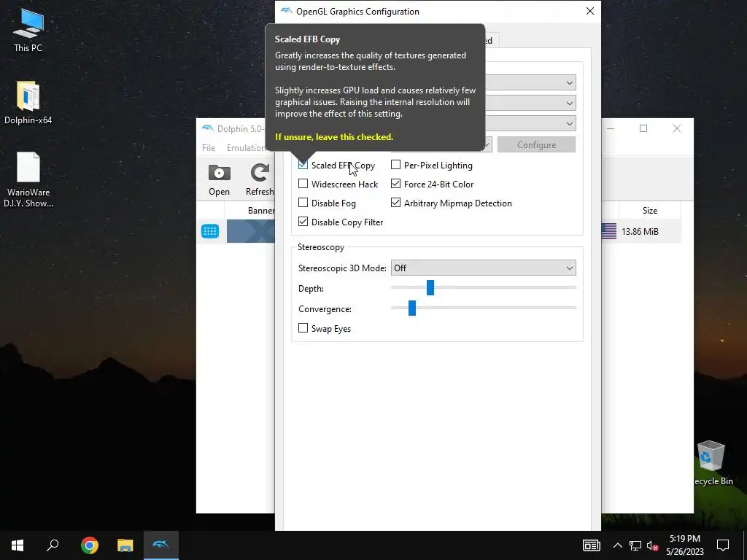This screenshot has width=747, height=560.
Task: Click the US flag icon in game list
Action: 609,231
